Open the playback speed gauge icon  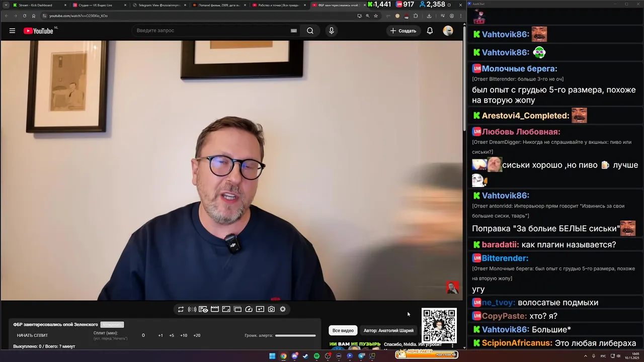pyautogui.click(x=249, y=309)
